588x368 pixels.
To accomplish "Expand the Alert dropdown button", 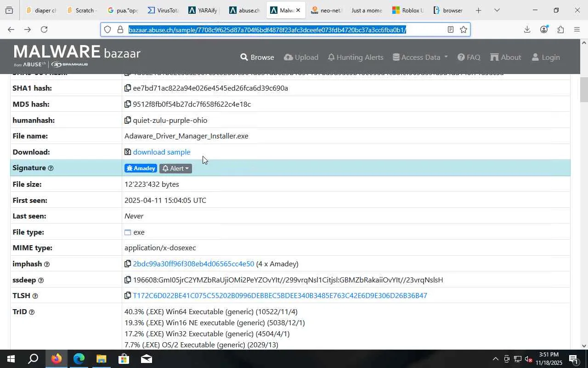I will 175,168.
